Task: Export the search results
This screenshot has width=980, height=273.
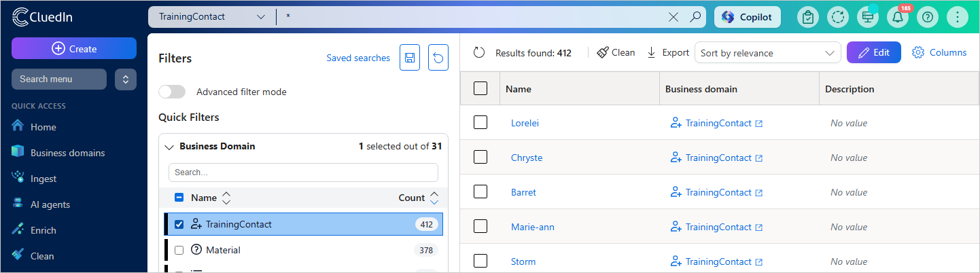Action: click(667, 52)
